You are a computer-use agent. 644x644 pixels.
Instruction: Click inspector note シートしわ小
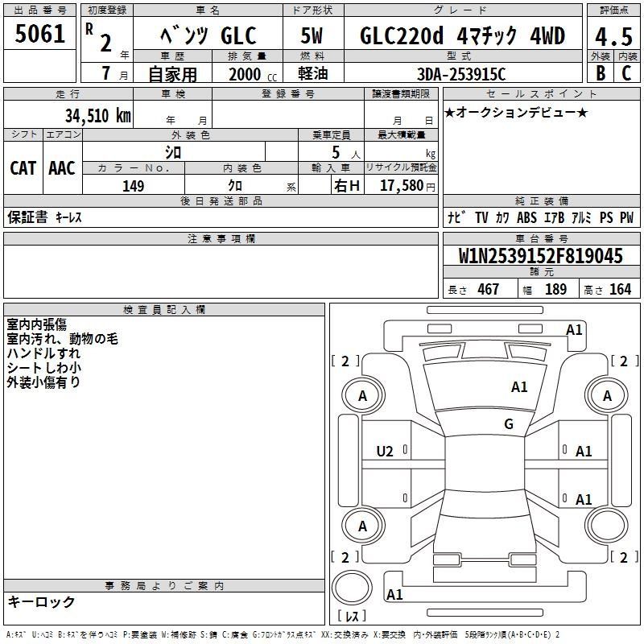tap(44, 367)
